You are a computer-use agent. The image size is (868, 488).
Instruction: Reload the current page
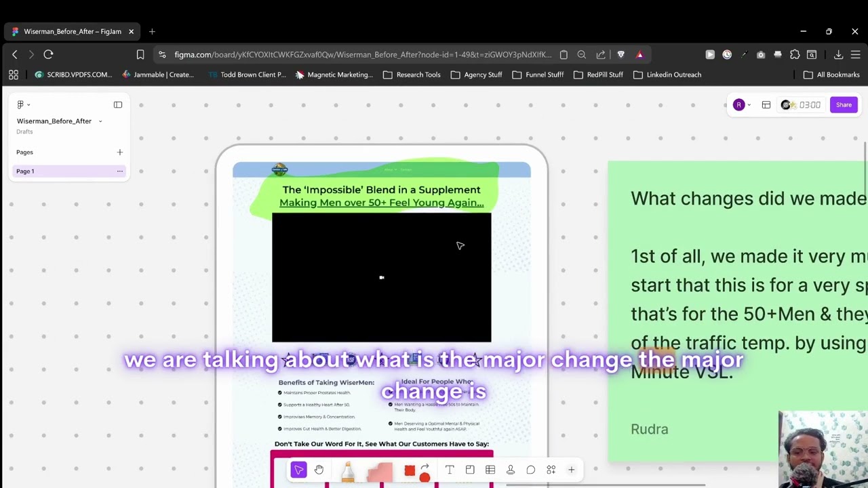click(x=48, y=54)
